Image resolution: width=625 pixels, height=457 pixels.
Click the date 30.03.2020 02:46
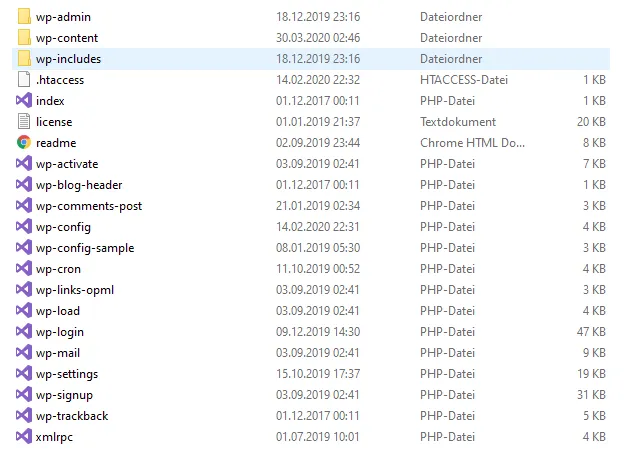[x=318, y=38]
